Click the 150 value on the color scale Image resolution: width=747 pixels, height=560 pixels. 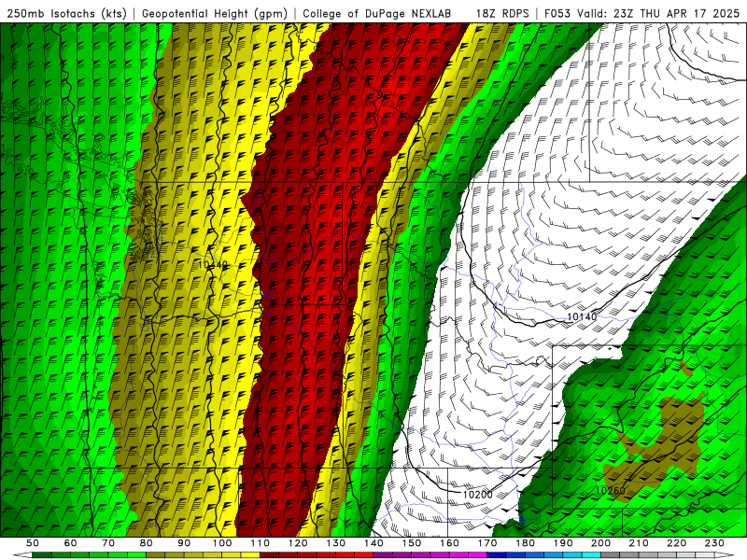point(412,543)
